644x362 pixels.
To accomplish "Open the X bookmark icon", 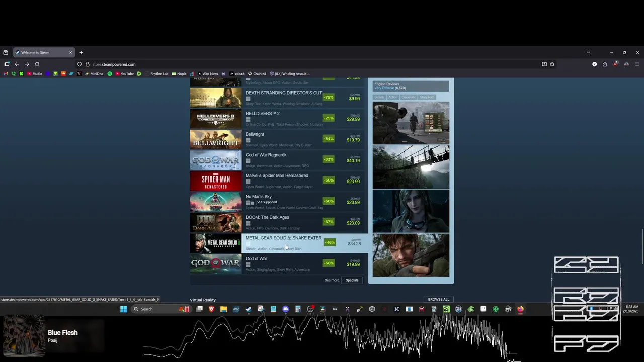I will click(x=79, y=74).
